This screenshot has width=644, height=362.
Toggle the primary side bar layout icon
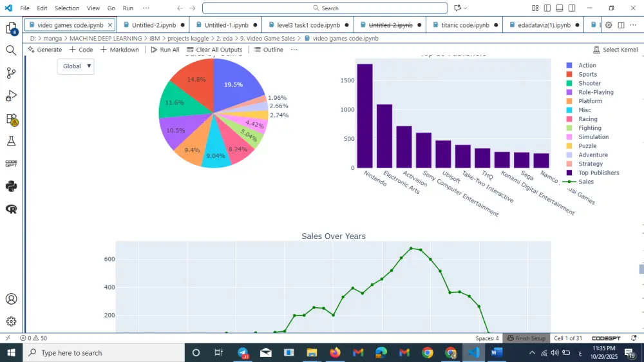click(547, 8)
